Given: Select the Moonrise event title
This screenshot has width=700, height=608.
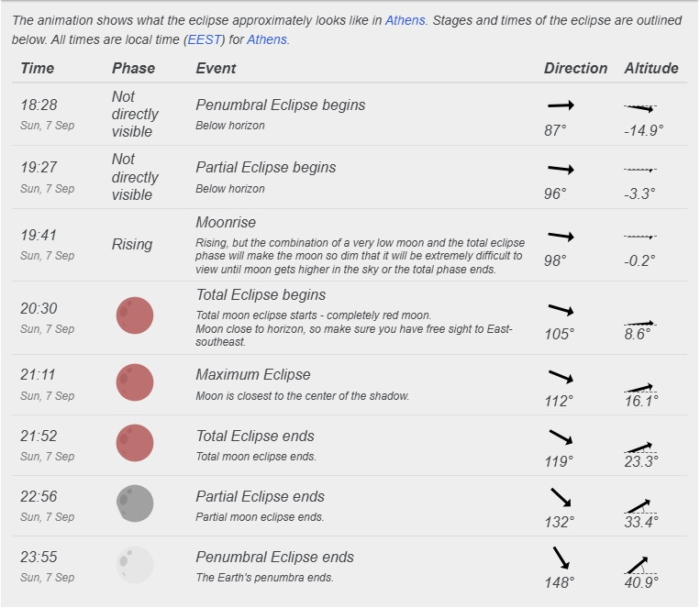Looking at the screenshot, I should [x=227, y=223].
